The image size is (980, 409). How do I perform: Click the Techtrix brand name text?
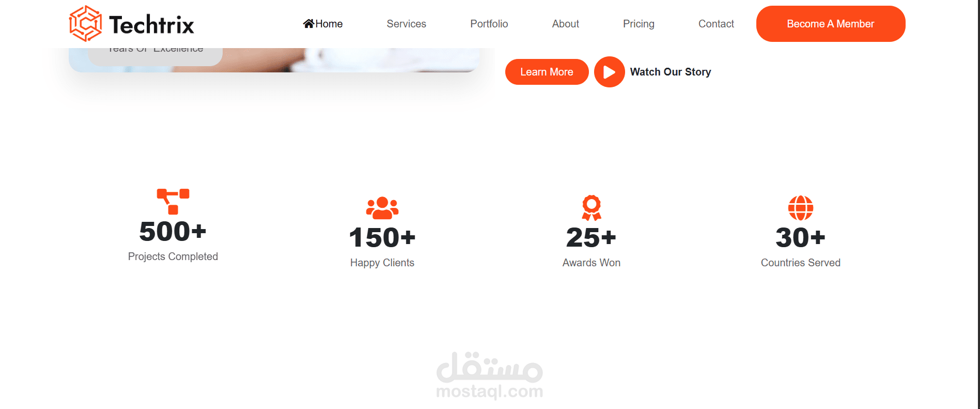click(x=152, y=25)
